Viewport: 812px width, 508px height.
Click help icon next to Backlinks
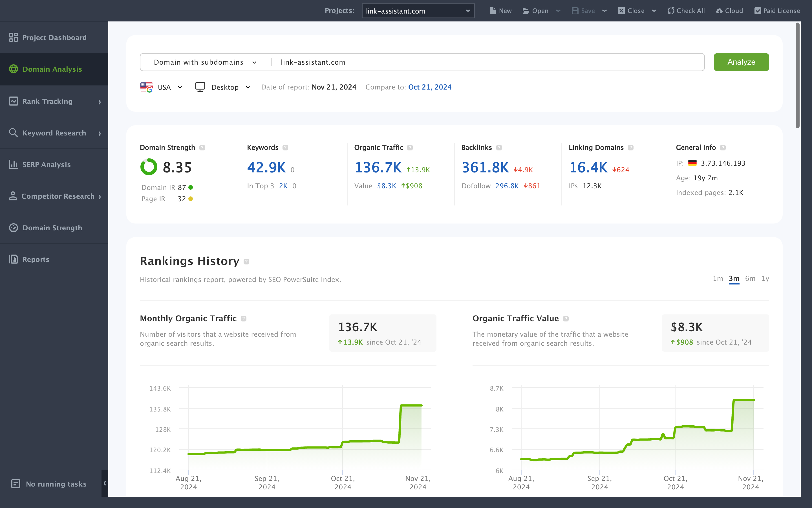(499, 148)
